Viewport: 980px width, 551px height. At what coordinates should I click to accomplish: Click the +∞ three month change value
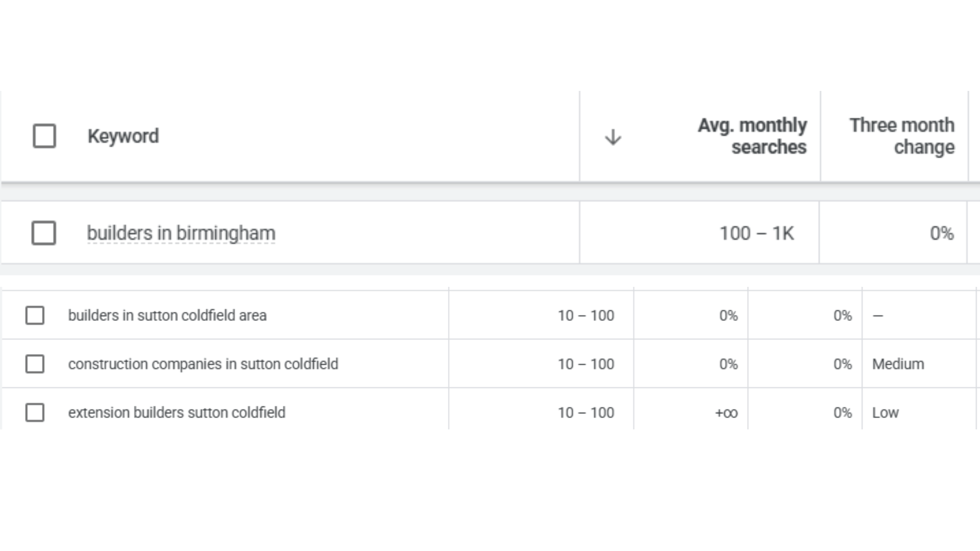click(726, 413)
